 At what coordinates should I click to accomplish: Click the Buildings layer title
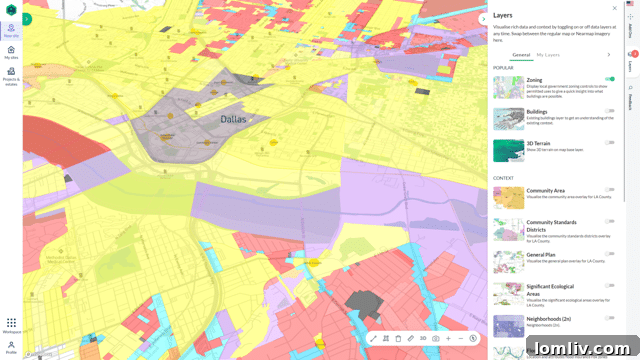[537, 111]
